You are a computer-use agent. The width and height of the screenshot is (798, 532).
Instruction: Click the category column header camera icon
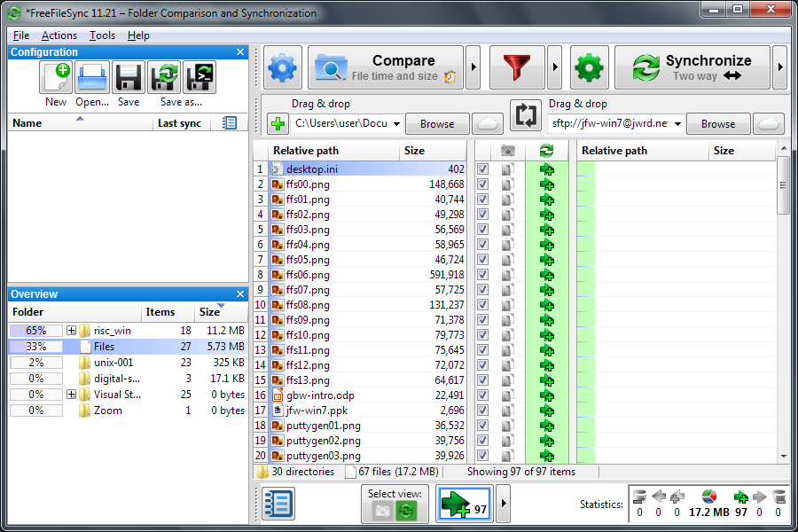coord(508,151)
